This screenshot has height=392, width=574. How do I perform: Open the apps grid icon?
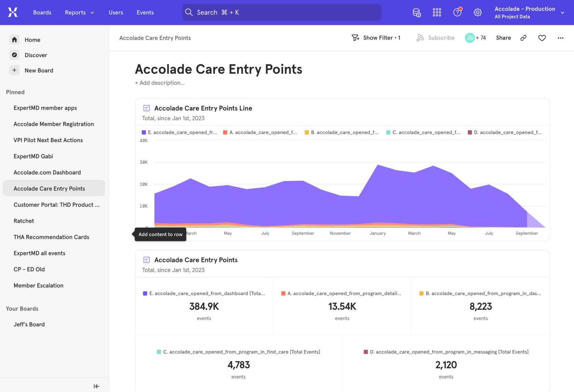[437, 13]
